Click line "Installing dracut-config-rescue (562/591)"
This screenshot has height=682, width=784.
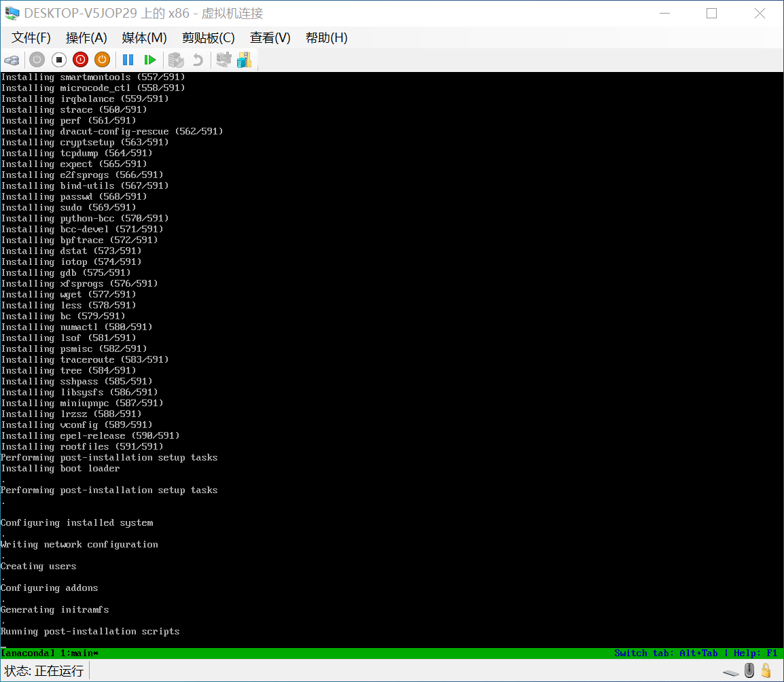[112, 132]
